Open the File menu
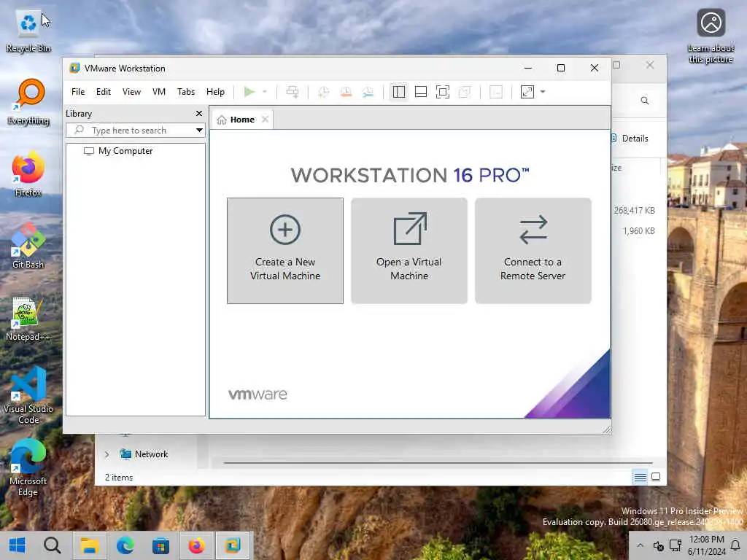Screen dimensions: 747x560 point(78,92)
